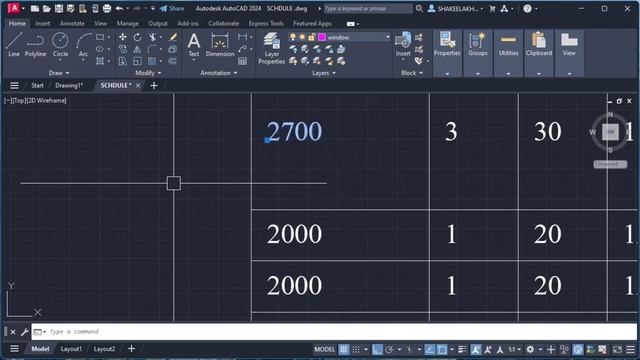The height and width of the screenshot is (360, 640).
Task: Toggle layer on/off lightbulb in layer dropdown
Action: click(293, 37)
